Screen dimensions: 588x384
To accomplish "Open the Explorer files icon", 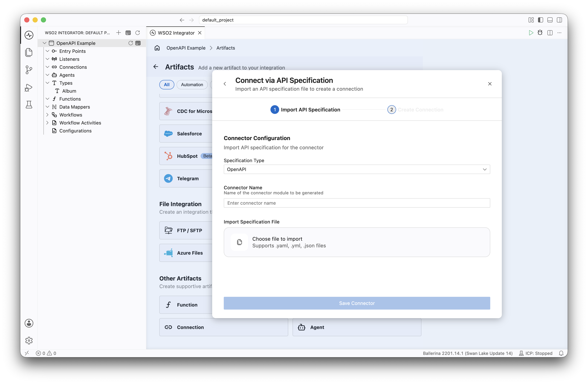I will click(x=29, y=52).
